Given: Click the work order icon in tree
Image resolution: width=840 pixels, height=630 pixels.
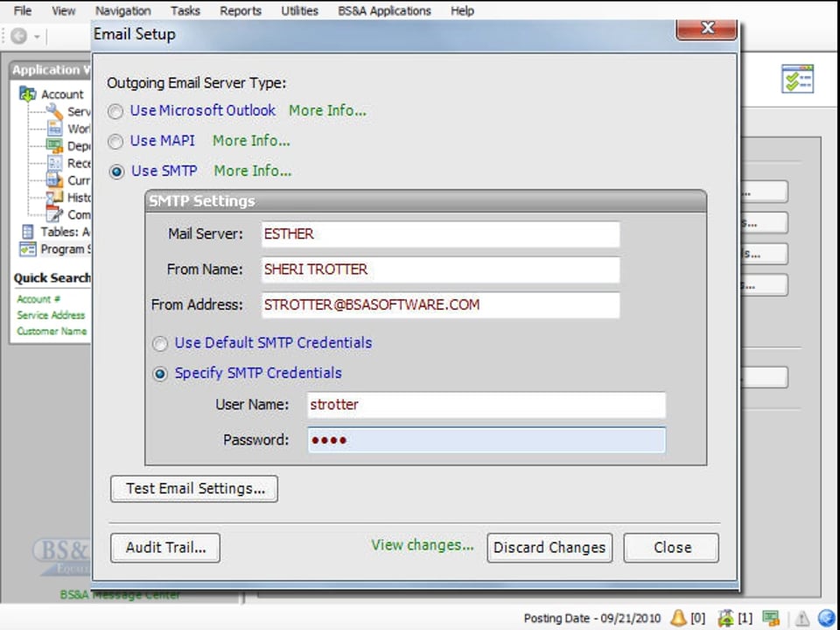Looking at the screenshot, I should coord(54,129).
